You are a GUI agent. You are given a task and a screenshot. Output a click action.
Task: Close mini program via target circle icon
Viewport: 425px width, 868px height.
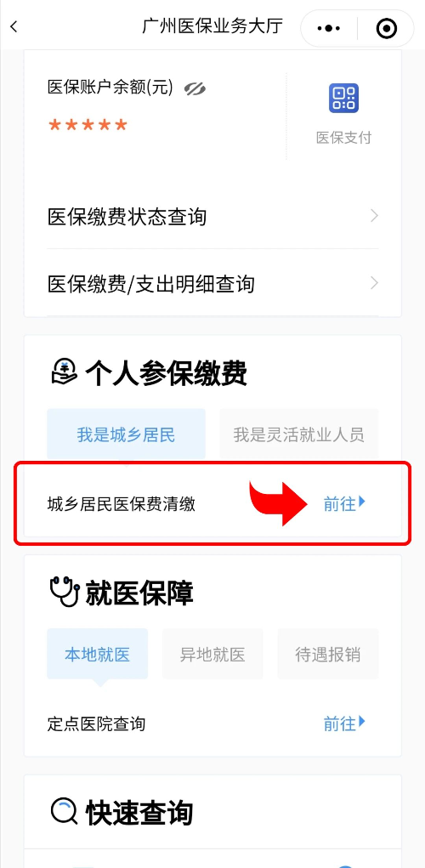pos(386,28)
